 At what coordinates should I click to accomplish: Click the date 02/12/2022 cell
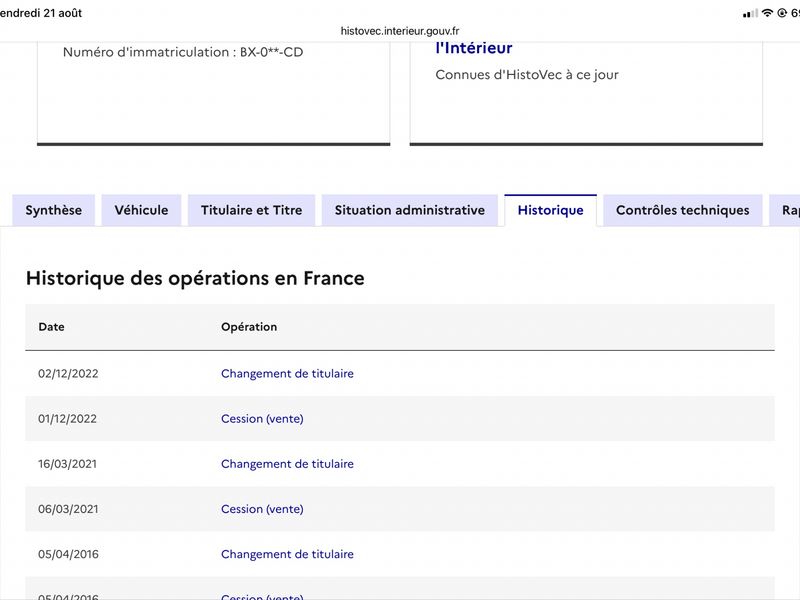click(x=68, y=373)
